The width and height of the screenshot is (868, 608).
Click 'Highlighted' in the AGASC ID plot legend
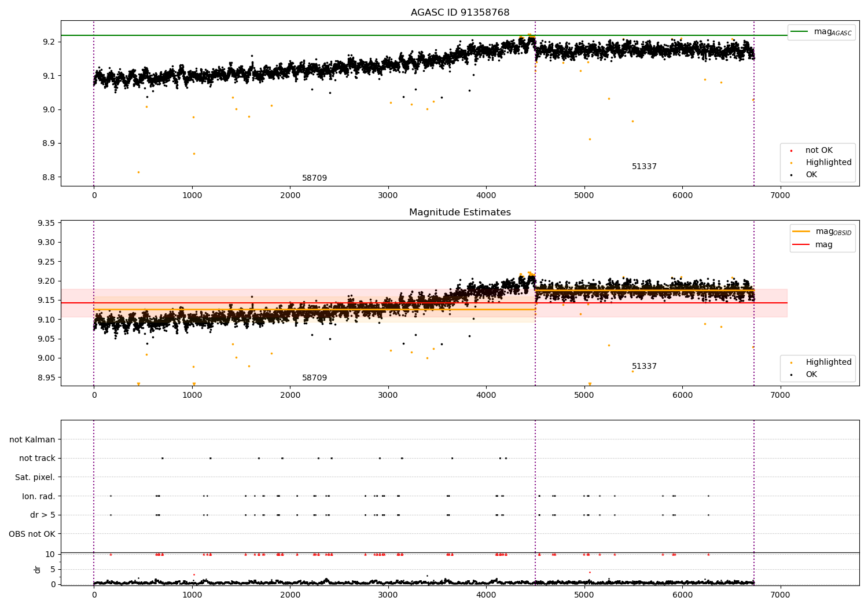pos(829,163)
